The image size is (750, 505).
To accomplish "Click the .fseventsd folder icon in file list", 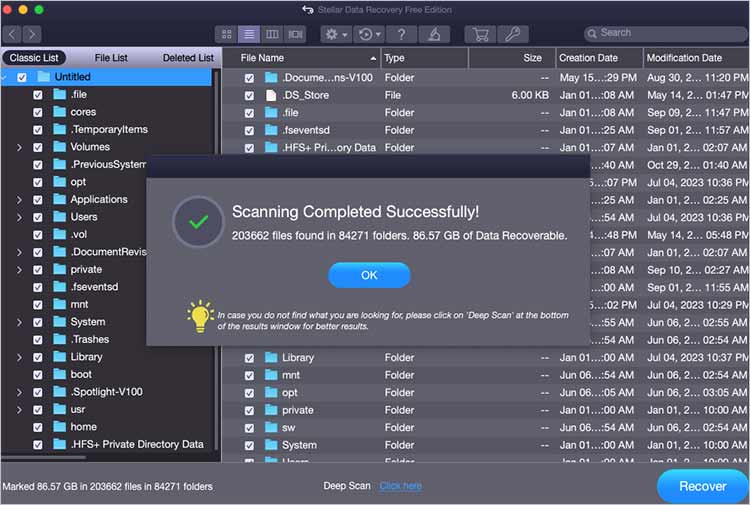I will [271, 130].
